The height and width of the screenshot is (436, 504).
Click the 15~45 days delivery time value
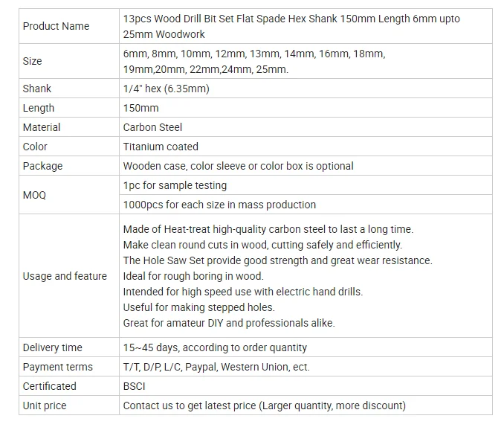(x=215, y=347)
